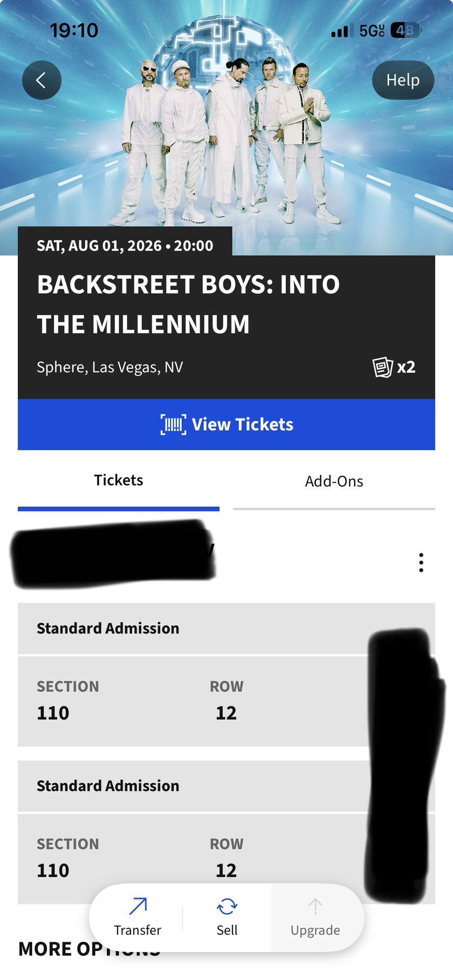Screen dimensions: 453x980
Task: Select the second Standard Admission header
Action: pyautogui.click(x=194, y=786)
